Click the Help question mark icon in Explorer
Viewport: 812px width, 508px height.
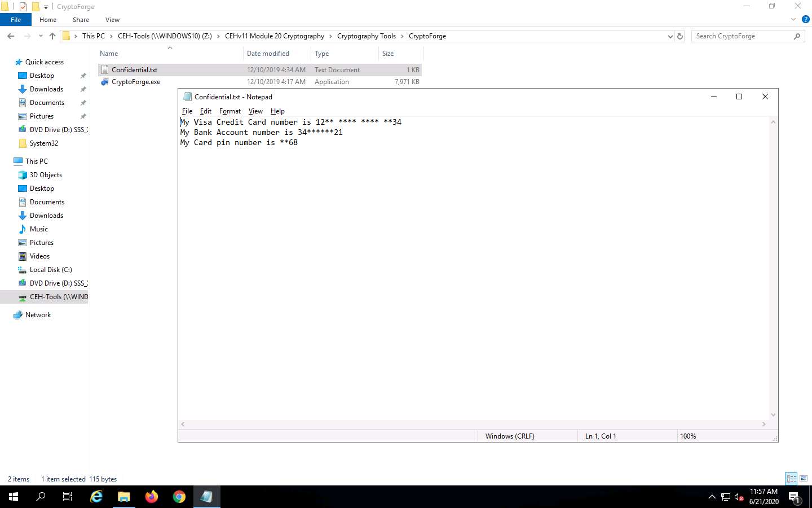pyautogui.click(x=806, y=19)
